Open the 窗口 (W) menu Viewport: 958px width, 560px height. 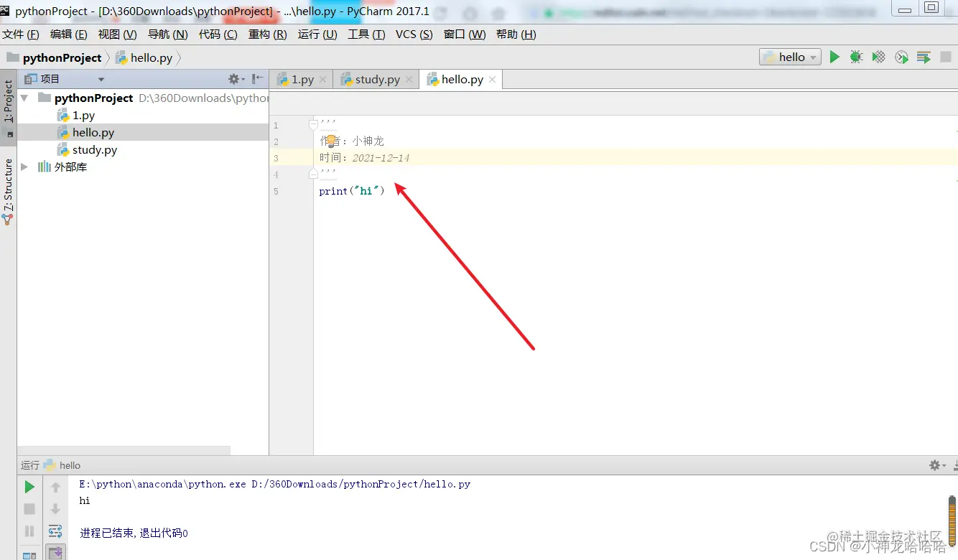[x=465, y=34]
